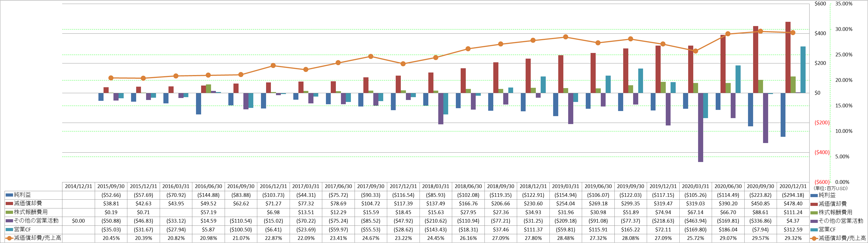Click the 29.57% ratio cell
The height and width of the screenshot is (243, 868).
pyautogui.click(x=760, y=238)
